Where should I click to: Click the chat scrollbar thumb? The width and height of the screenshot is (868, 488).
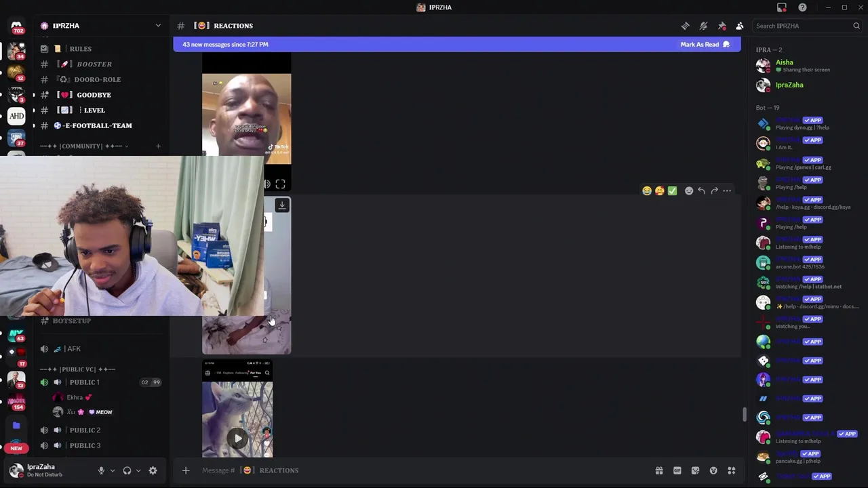744,414
